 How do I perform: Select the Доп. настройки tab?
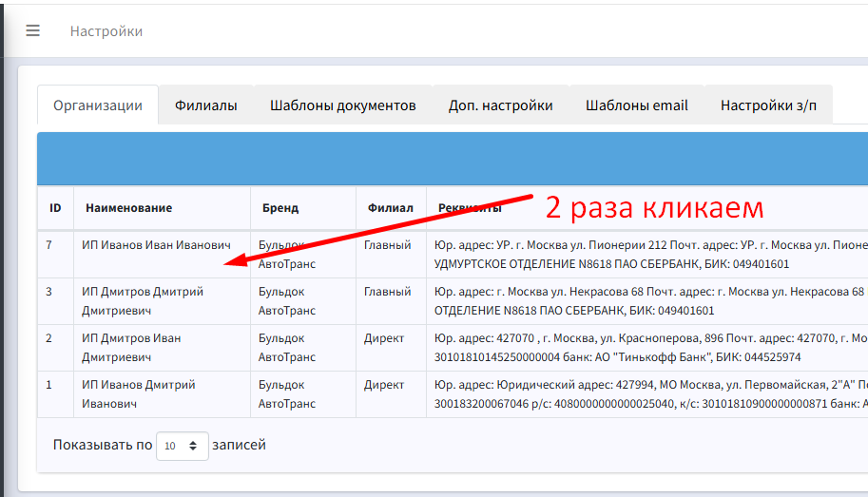(500, 105)
